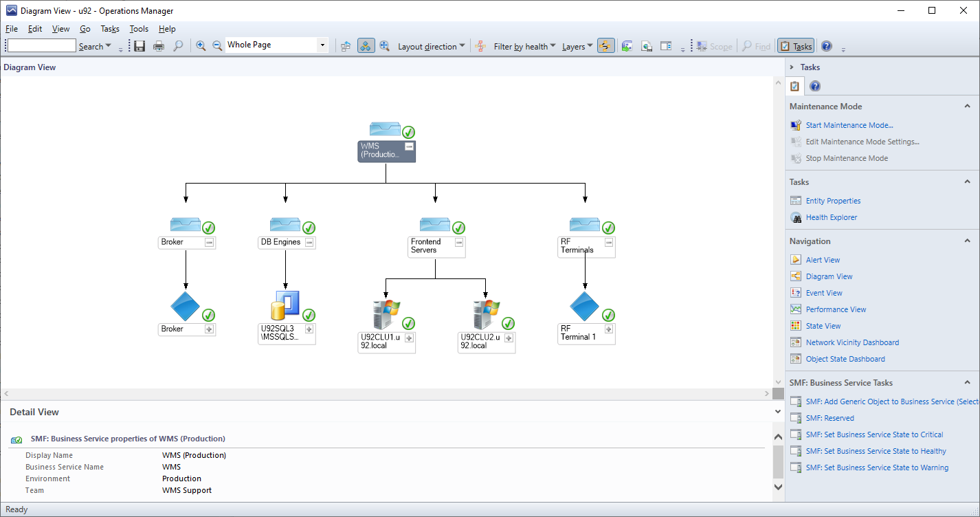This screenshot has width=980, height=517.
Task: Save the diagram using the floppy disk icon
Action: tap(140, 46)
